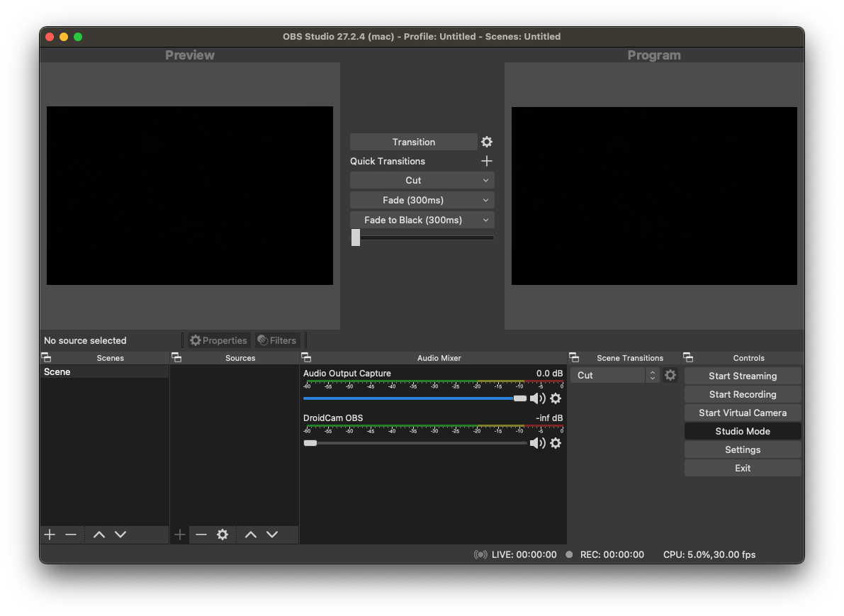Remove selected source with minus icon
This screenshot has height=616, width=844.
201,534
